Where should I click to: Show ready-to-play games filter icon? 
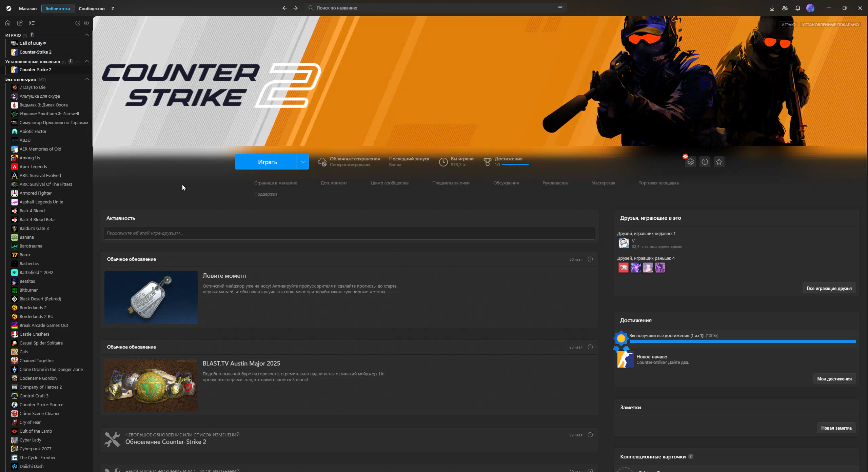(x=86, y=23)
